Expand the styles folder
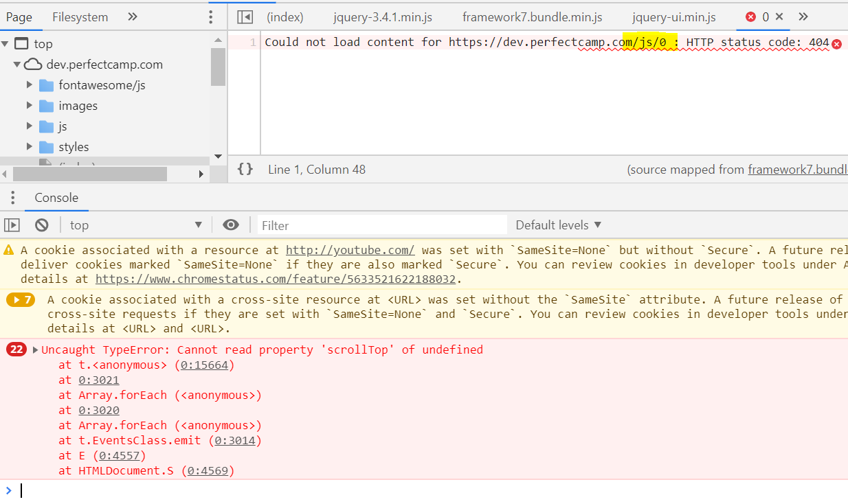The image size is (848, 504). 30,147
